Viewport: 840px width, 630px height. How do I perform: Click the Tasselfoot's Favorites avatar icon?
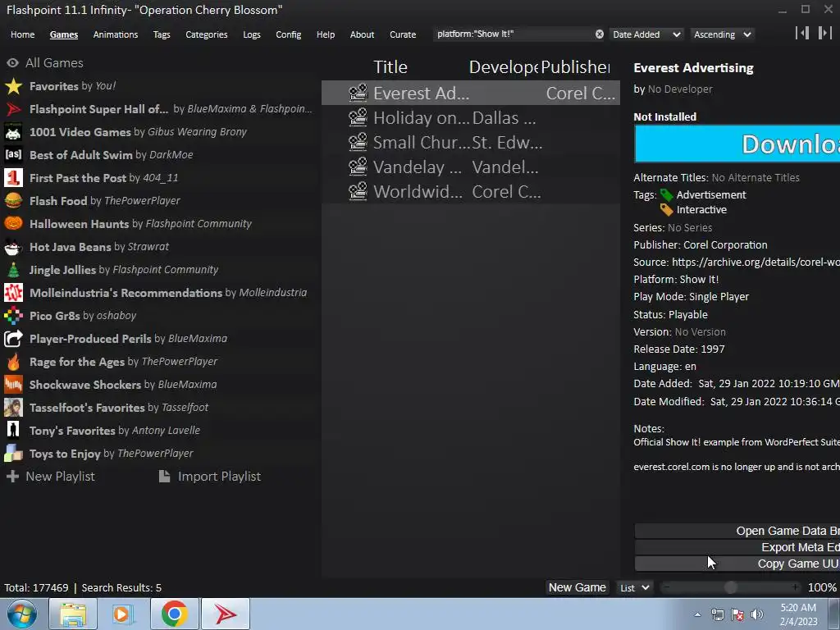13,408
